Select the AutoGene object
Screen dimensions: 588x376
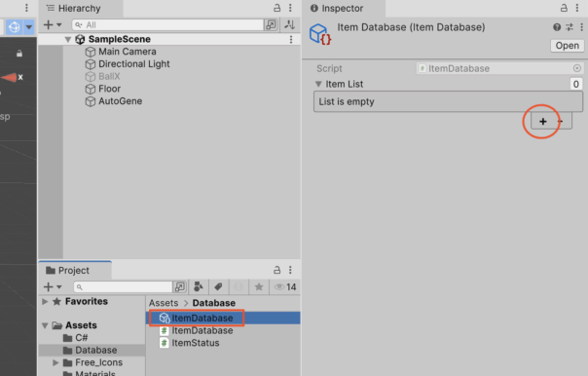[x=120, y=101]
